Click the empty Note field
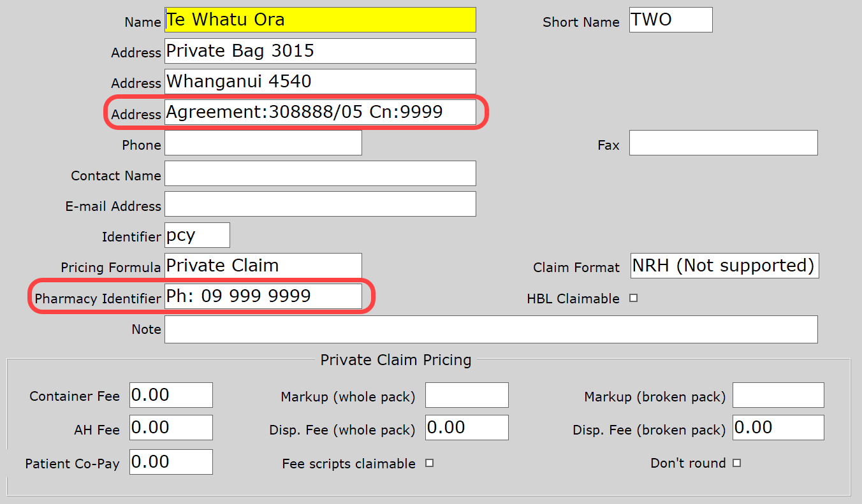Image resolution: width=862 pixels, height=504 pixels. tap(491, 329)
